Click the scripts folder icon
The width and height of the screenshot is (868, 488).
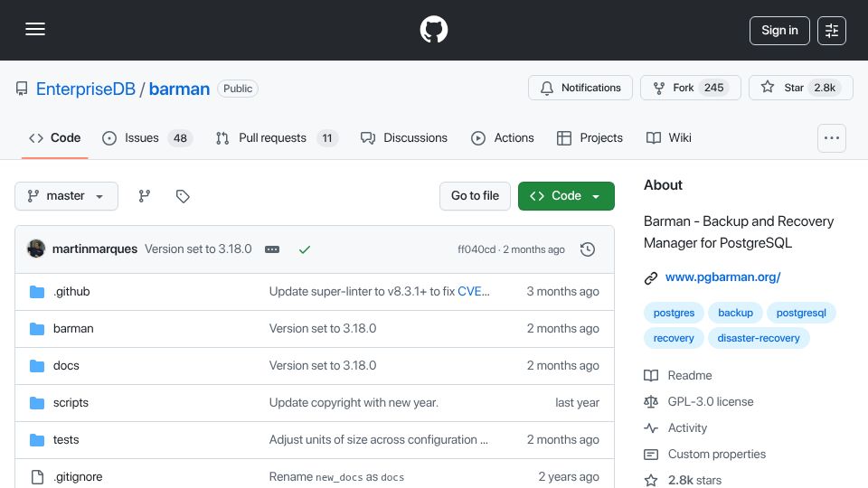[37, 403]
